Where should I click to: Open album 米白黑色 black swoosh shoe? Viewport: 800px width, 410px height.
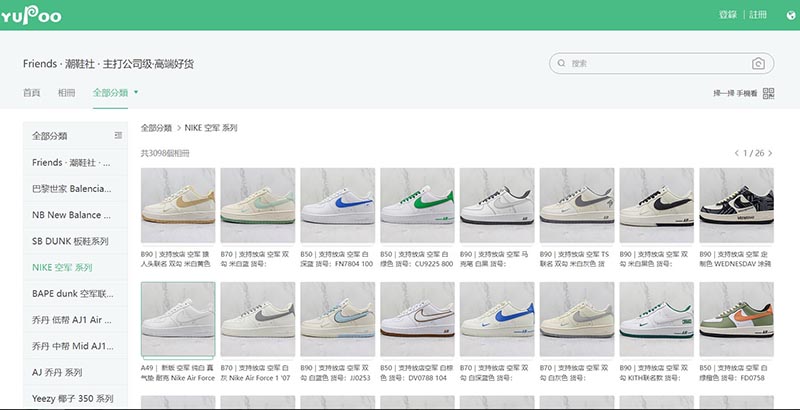point(657,206)
